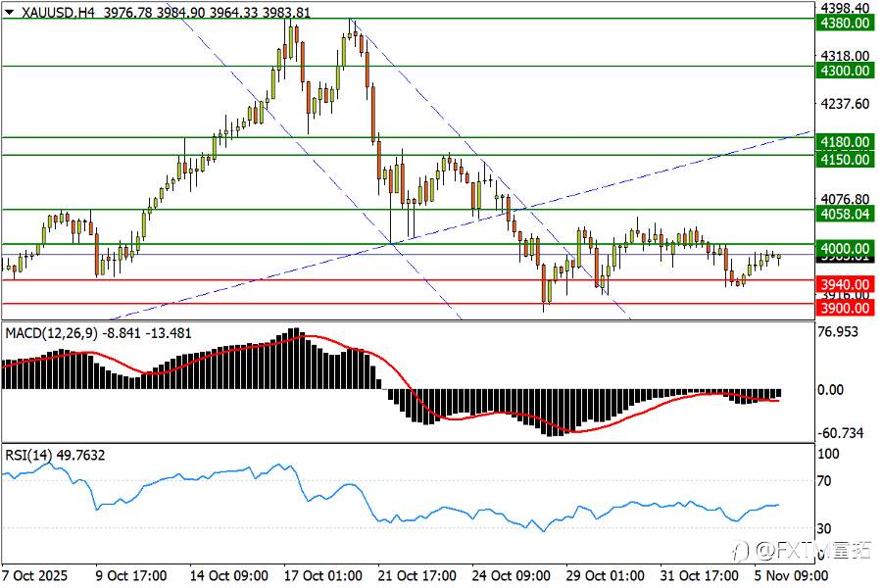882x588 pixels.
Task: Select the XAUUSD,H4 symbol title
Action: point(58,13)
